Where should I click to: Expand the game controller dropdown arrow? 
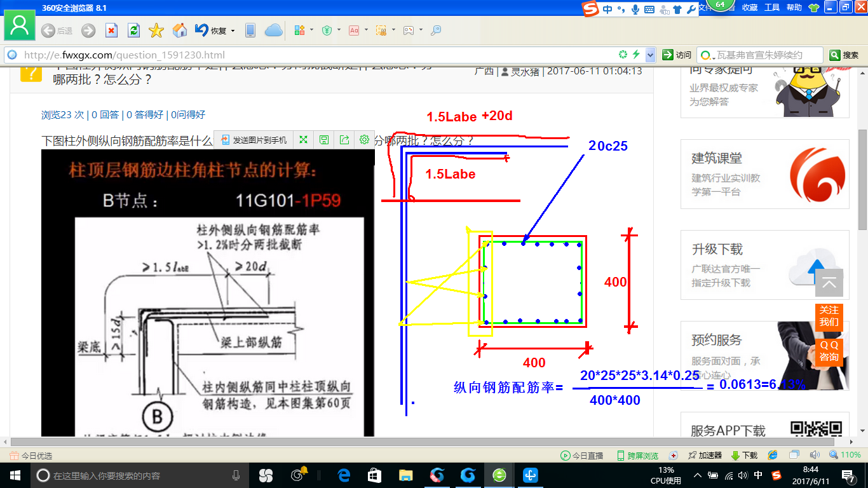click(x=420, y=30)
